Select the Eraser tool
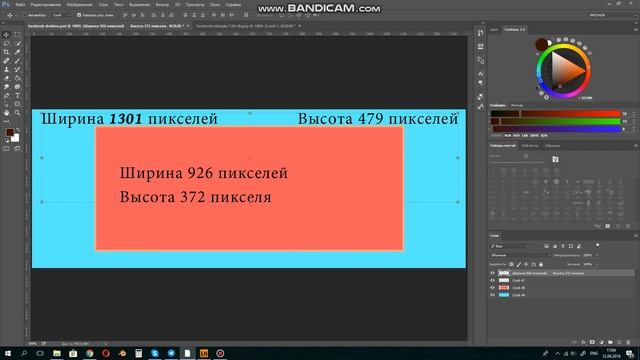 click(6, 78)
